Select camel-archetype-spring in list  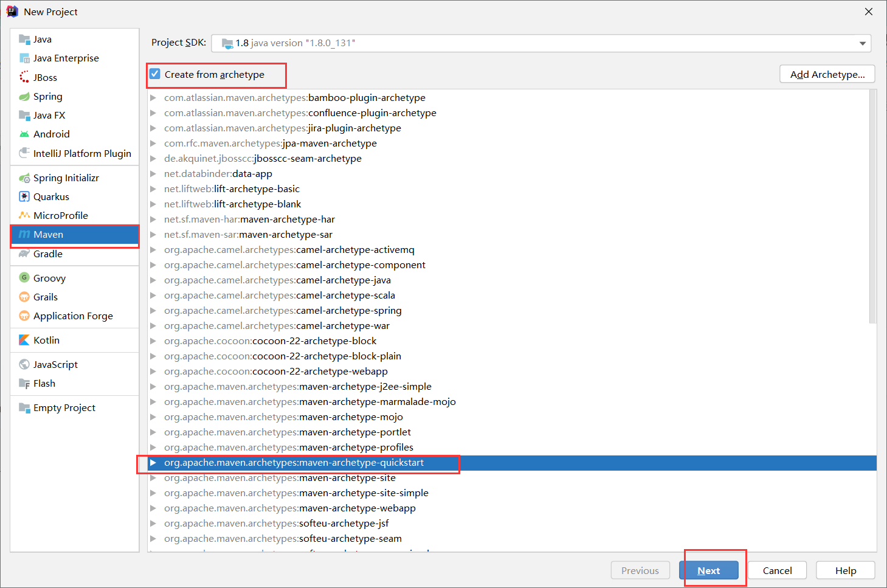pyautogui.click(x=512, y=311)
